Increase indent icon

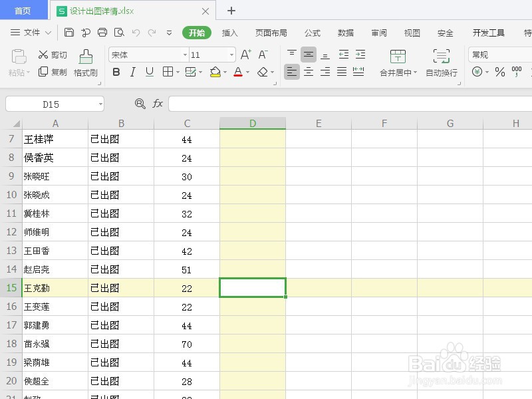click(x=360, y=55)
